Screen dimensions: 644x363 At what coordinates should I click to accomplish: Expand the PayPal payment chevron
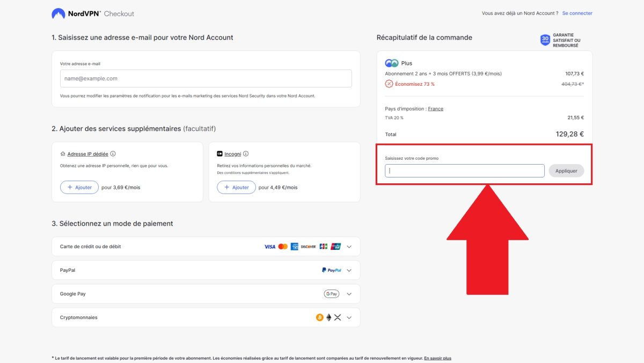349,270
